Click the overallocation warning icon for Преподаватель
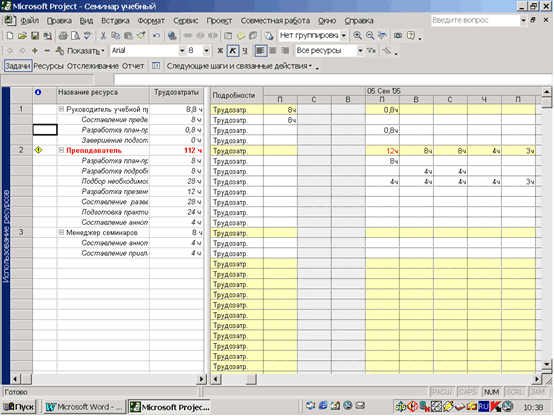 coord(38,150)
